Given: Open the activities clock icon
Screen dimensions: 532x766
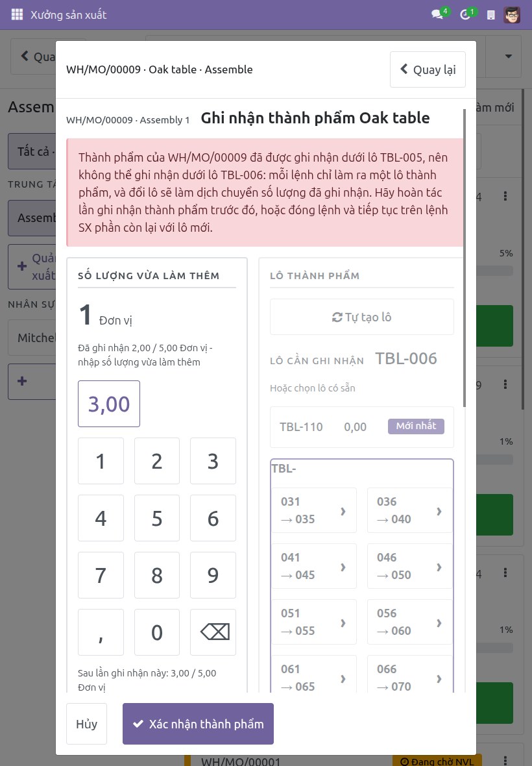Looking at the screenshot, I should click(465, 15).
